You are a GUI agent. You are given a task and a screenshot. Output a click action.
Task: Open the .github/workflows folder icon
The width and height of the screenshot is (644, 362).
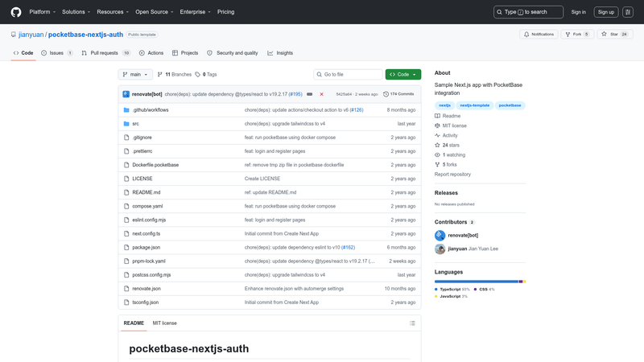(126, 110)
